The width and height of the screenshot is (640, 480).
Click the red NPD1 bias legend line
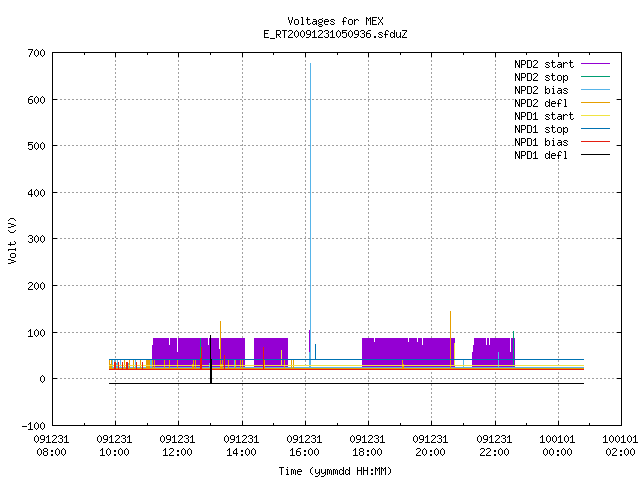coord(596,142)
